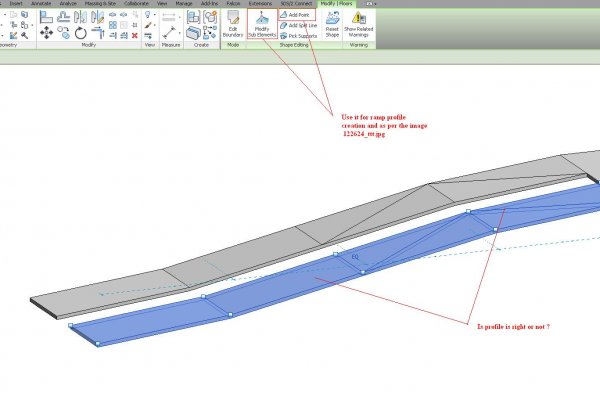The width and height of the screenshot is (600, 400).
Task: Select the Move tool in Modify panel
Action: pos(47,32)
